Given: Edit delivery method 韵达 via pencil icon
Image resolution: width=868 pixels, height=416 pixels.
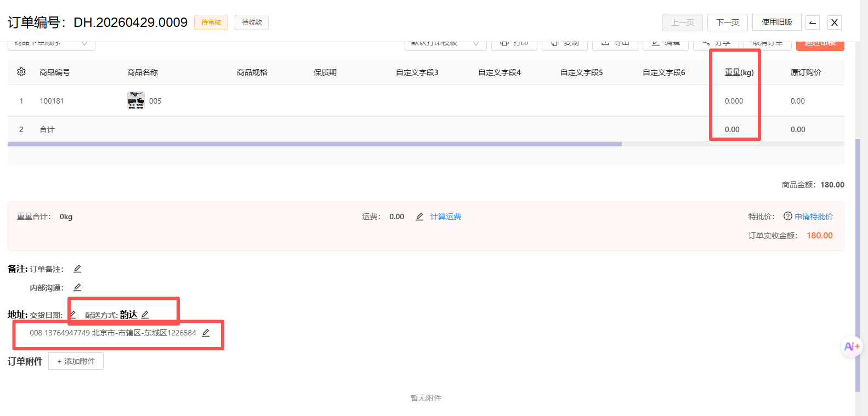Looking at the screenshot, I should click(145, 315).
